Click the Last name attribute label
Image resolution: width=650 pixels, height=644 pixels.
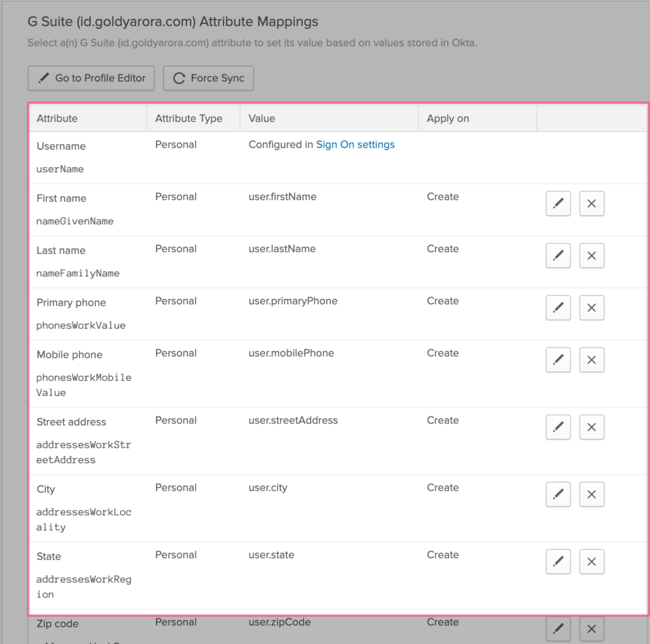tap(61, 250)
